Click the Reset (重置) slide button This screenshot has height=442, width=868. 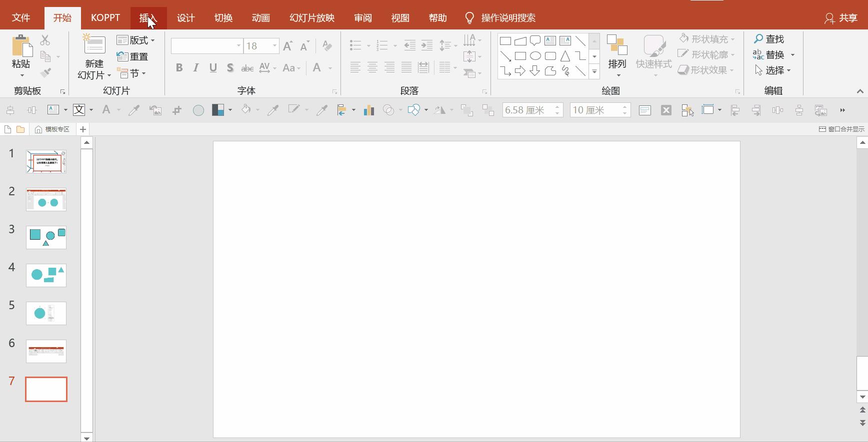coord(133,56)
